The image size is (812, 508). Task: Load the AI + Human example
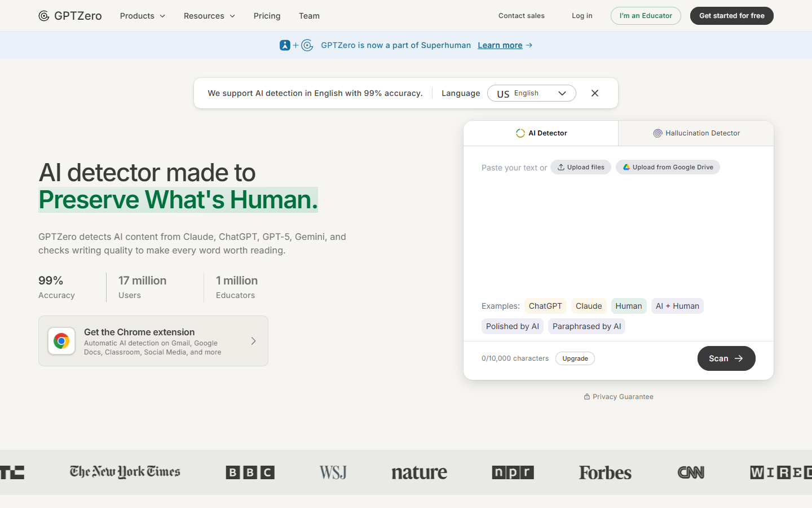click(677, 306)
